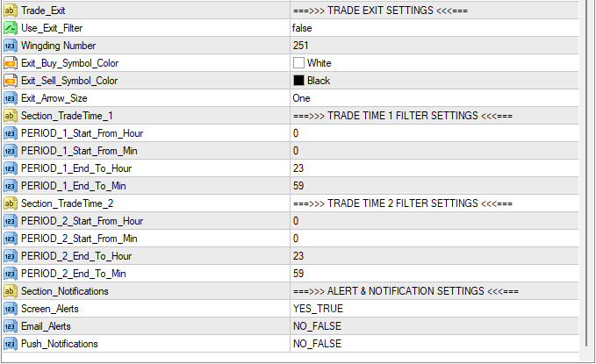Click the Exit_Buy_Symbol_Color row icon
The width and height of the screenshot is (596, 364).
10,62
